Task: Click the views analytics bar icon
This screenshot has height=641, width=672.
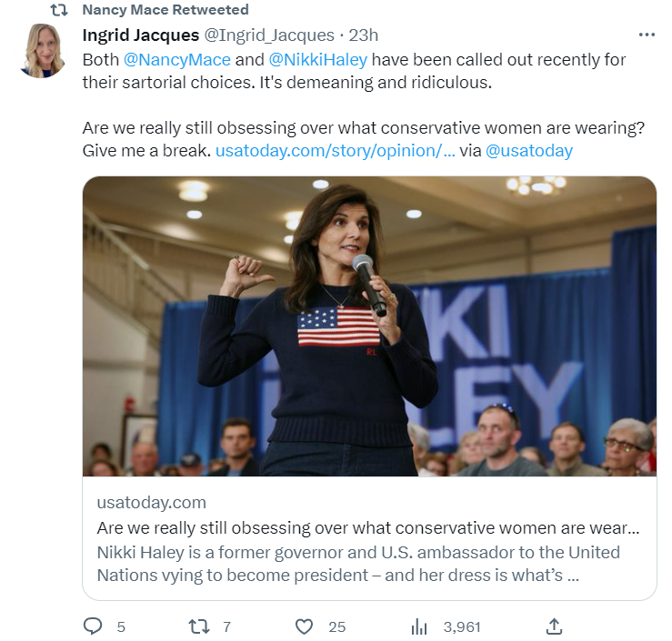Action: pyautogui.click(x=419, y=626)
